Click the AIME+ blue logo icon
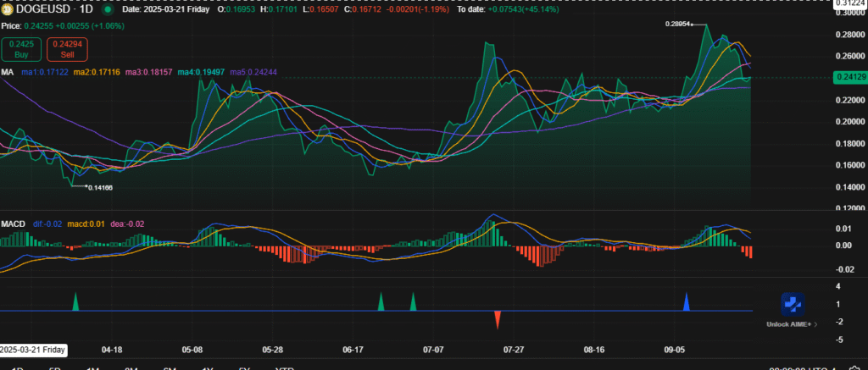Viewport: 868px width, 370px height. coord(793,304)
